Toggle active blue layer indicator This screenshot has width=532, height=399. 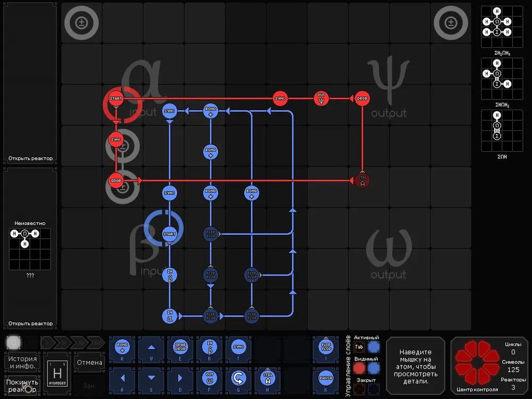(x=373, y=347)
